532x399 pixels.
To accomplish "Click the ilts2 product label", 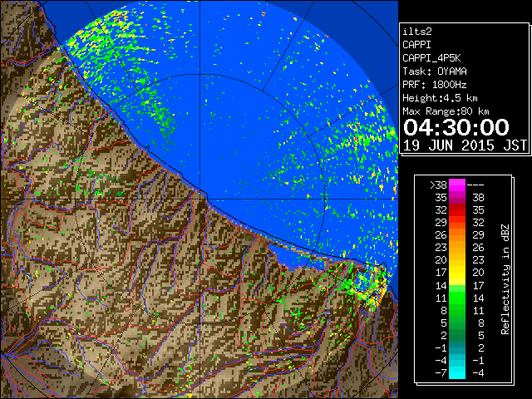I will pos(417,32).
